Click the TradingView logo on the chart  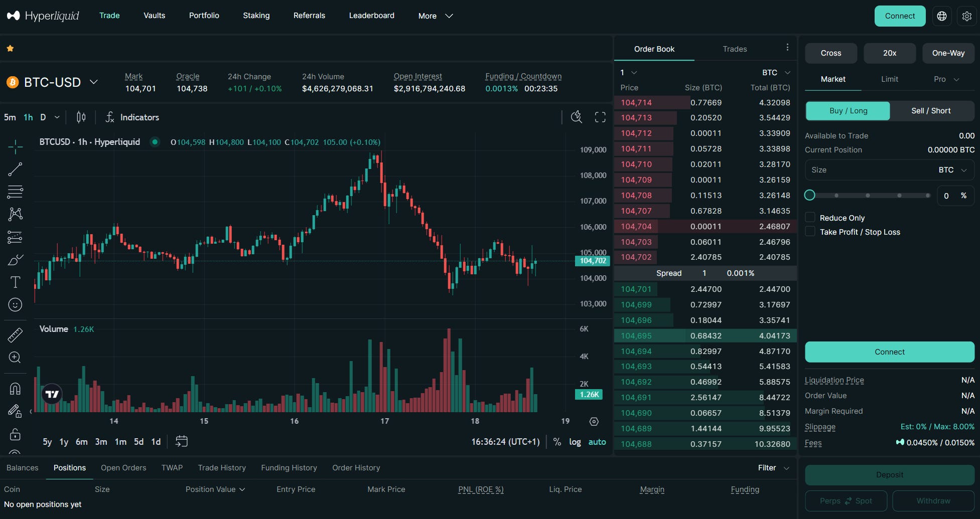point(52,395)
